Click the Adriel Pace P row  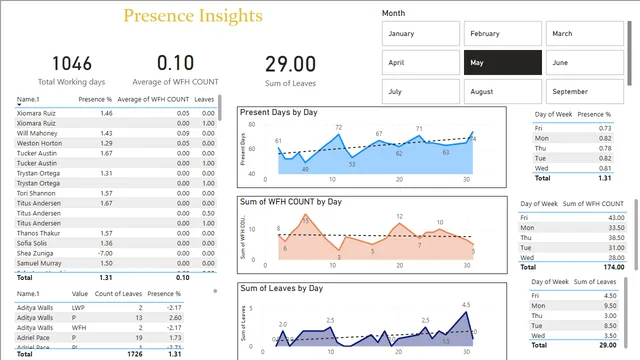(x=99, y=338)
